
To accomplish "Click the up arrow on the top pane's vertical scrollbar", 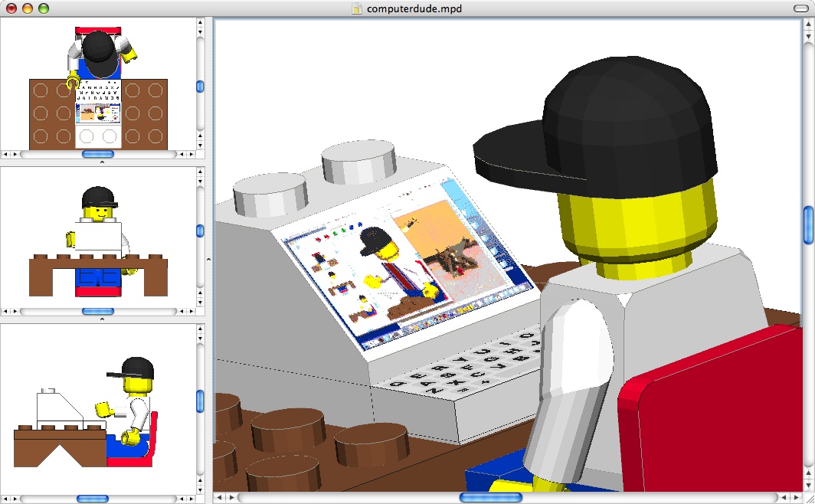I will [201, 24].
